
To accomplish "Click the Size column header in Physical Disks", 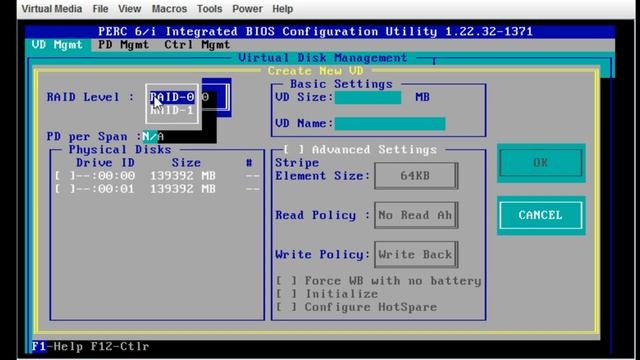I will click(x=186, y=163).
